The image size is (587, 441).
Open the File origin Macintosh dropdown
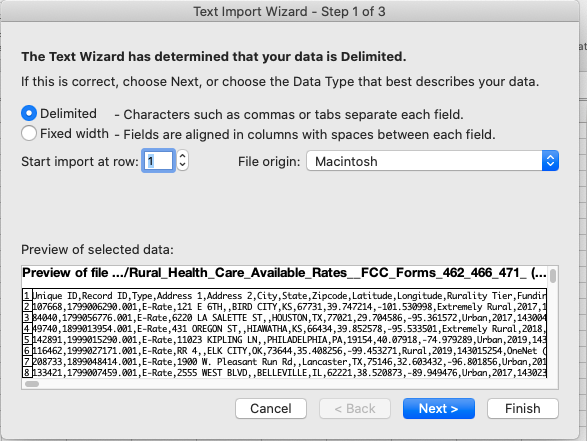click(x=432, y=161)
